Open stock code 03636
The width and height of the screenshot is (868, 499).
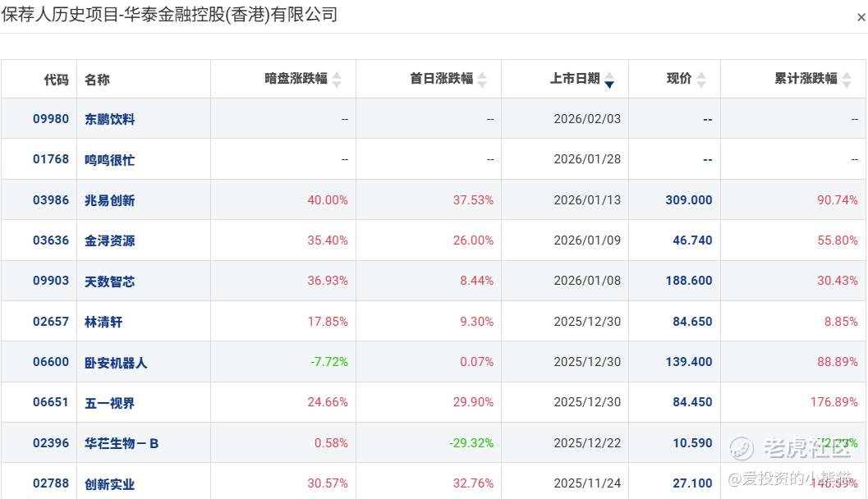click(x=51, y=240)
